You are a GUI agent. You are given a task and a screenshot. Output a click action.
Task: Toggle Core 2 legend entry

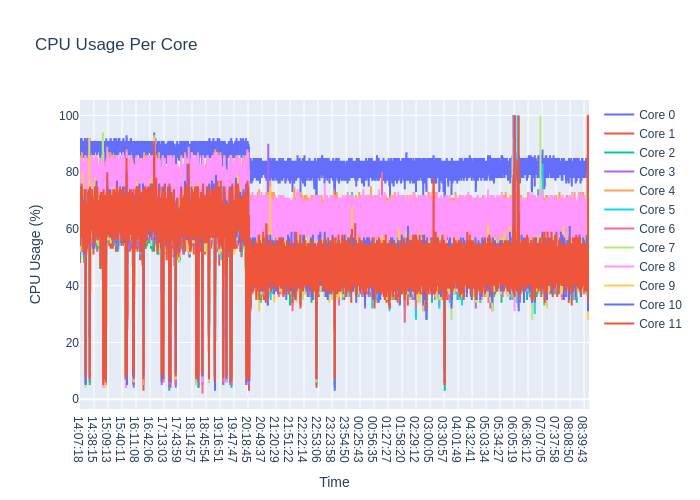pos(654,153)
